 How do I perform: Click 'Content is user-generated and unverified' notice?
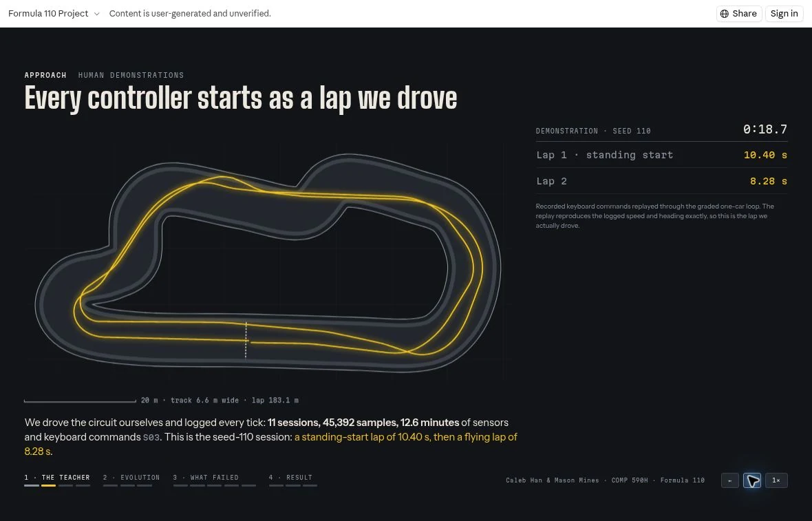point(190,14)
